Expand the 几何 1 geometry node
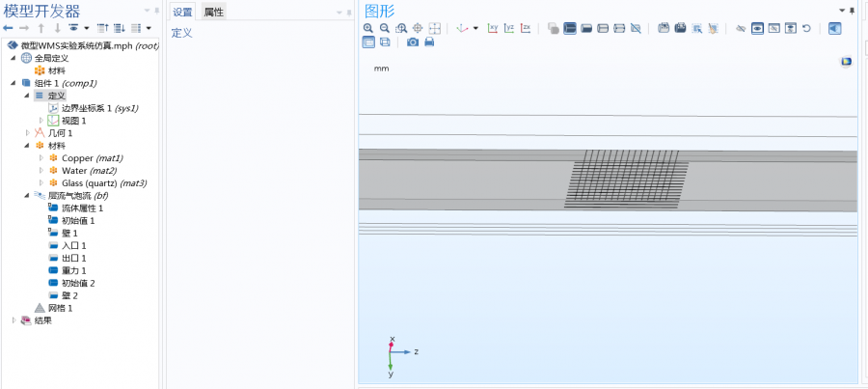This screenshot has width=868, height=389. [28, 133]
